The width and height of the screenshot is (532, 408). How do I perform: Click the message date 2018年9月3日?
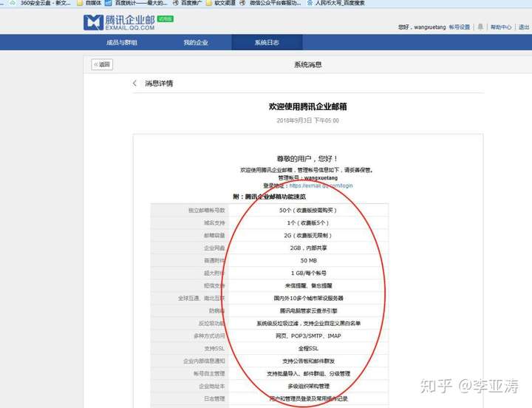click(307, 120)
